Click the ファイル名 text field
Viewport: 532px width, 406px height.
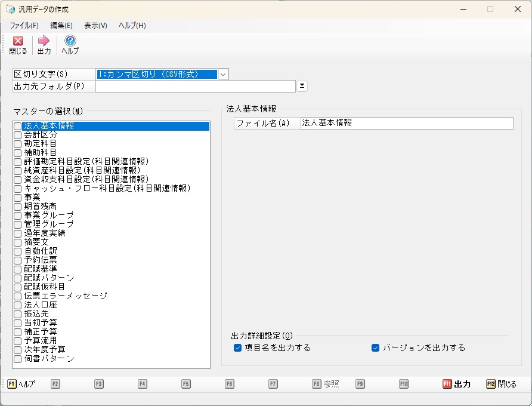click(406, 123)
